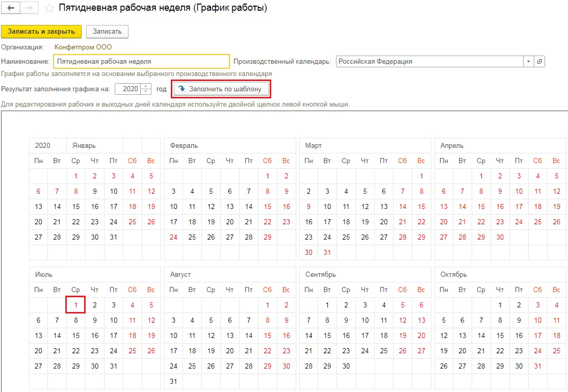Select August 31 in the calendar
568x392 pixels.
click(x=173, y=381)
